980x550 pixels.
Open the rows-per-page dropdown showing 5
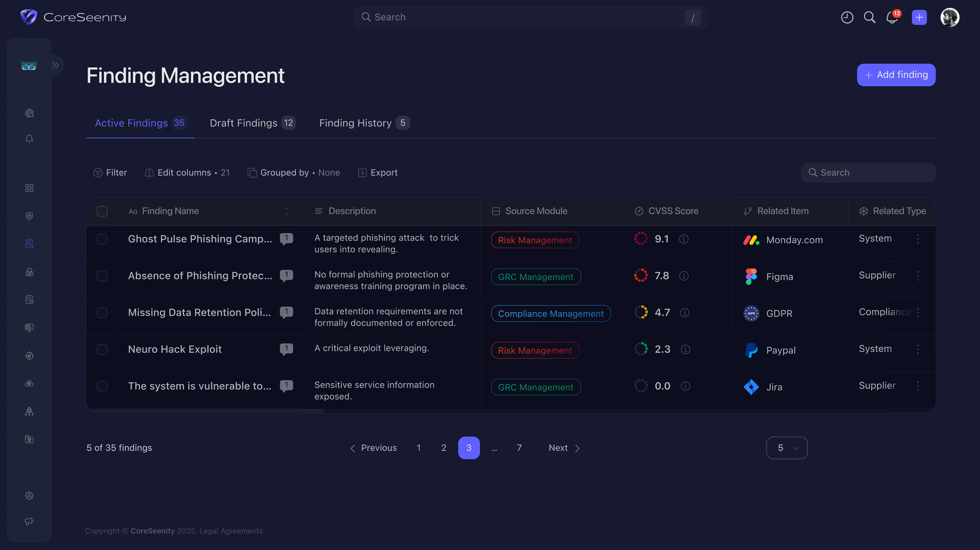[x=786, y=448]
